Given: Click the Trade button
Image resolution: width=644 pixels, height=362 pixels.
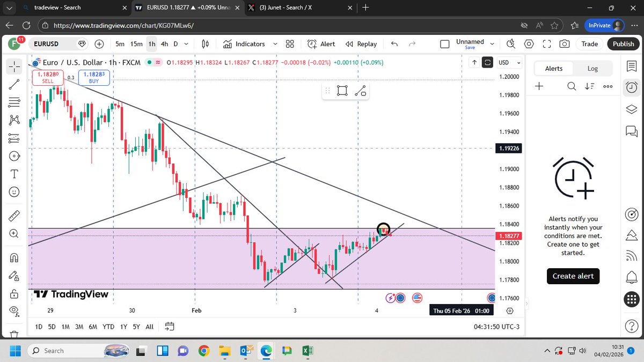Looking at the screenshot, I should tap(589, 44).
